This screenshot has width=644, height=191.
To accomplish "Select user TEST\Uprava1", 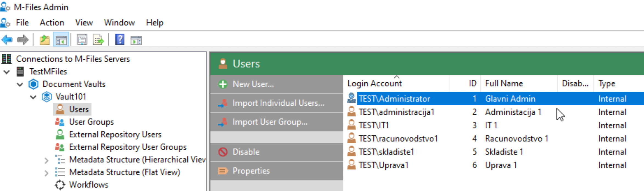I will coord(383,165).
